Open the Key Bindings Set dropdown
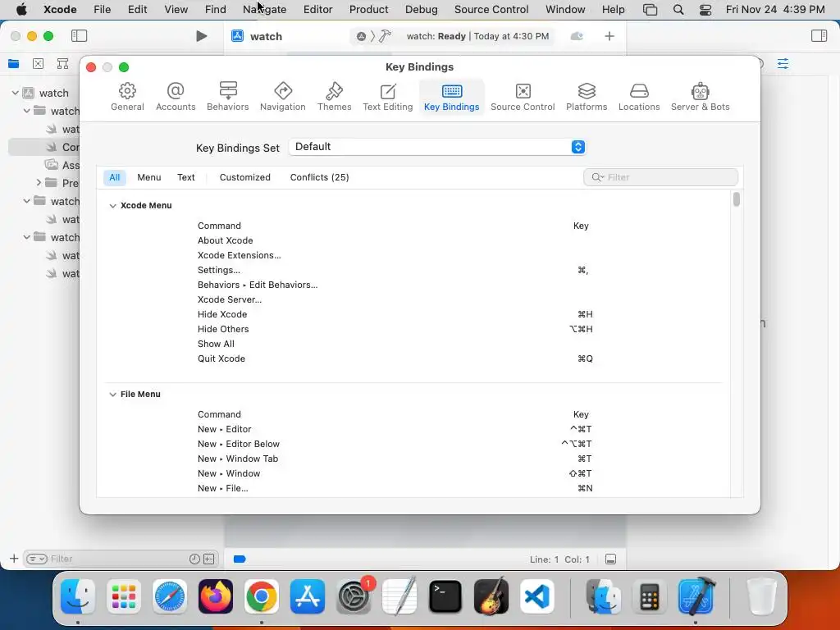The height and width of the screenshot is (630, 840). coord(437,147)
